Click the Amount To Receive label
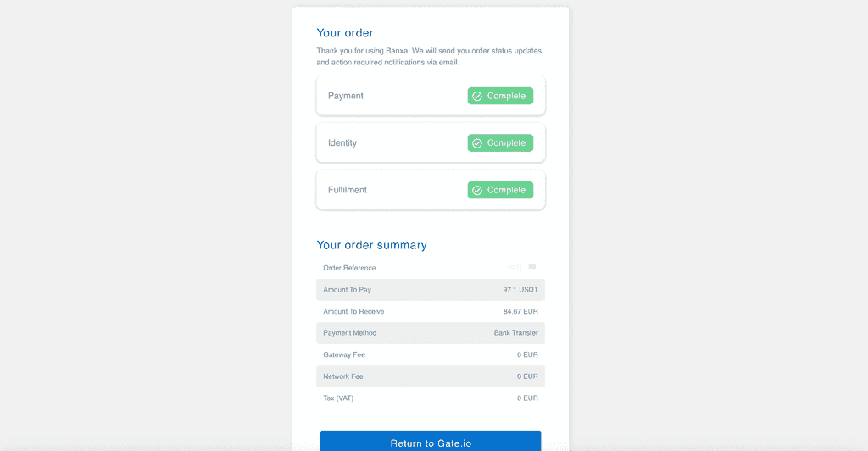The image size is (868, 451). point(353,311)
